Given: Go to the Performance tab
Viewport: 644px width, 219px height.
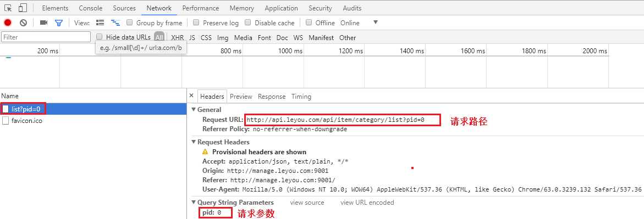Looking at the screenshot, I should coord(200,8).
